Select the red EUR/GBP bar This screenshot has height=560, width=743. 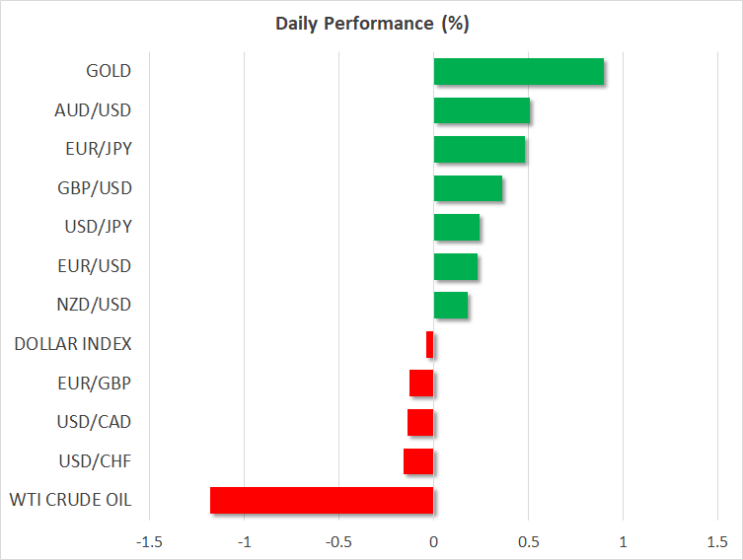point(421,383)
